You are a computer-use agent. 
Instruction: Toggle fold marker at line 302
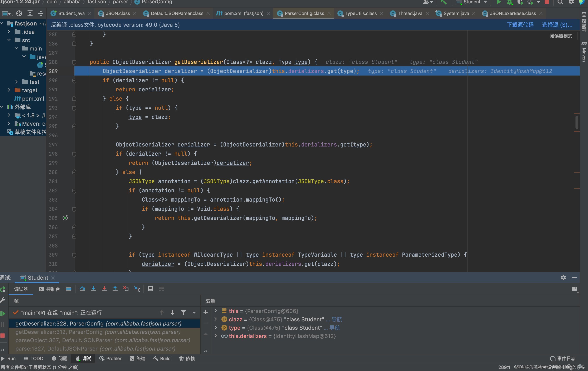pos(74,191)
